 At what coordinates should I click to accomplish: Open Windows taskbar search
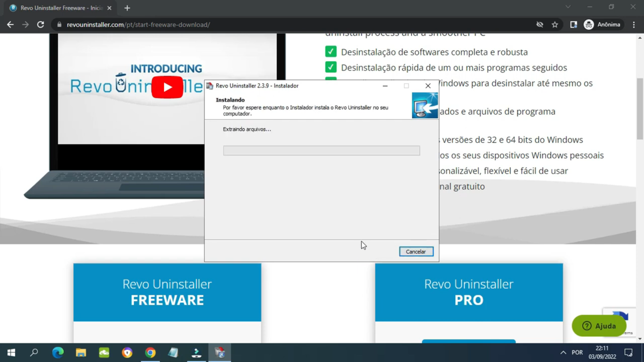point(34,353)
